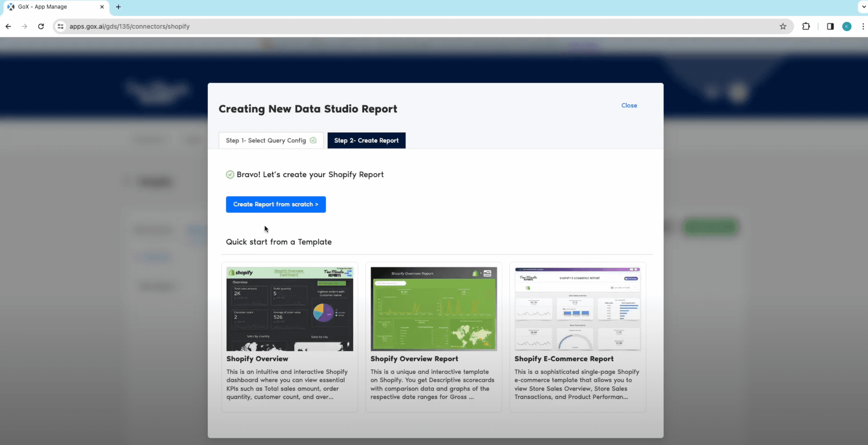Open the browser extensions puzzle icon
The height and width of the screenshot is (445, 868).
(806, 26)
